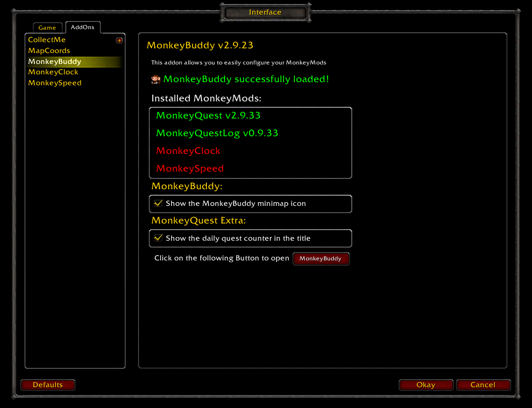The image size is (532, 408).
Task: Click the Defaults button
Action: tap(48, 385)
